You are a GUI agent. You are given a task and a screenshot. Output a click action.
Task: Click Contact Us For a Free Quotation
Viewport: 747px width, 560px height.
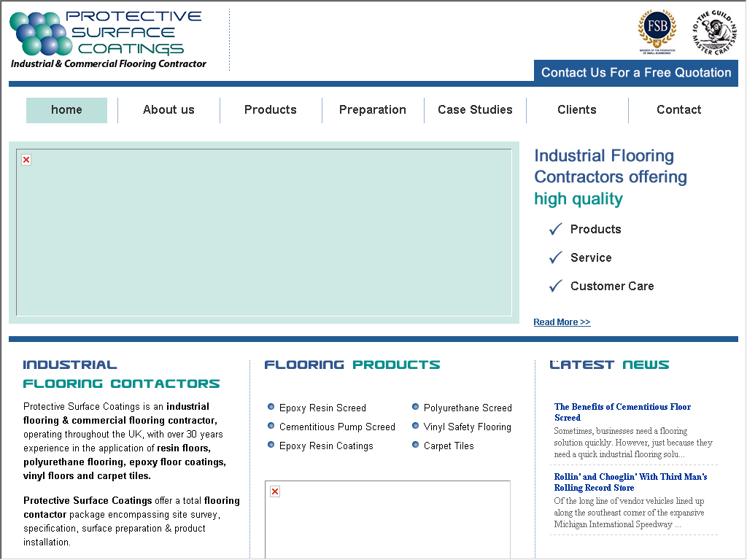point(636,73)
